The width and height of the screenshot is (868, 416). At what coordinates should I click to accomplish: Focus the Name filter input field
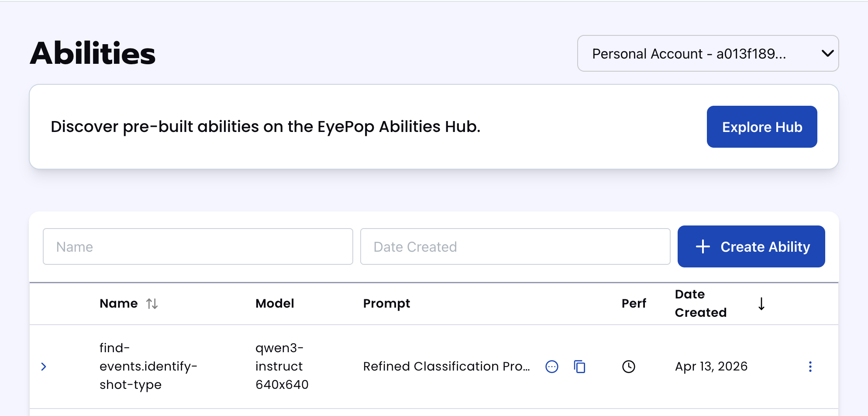click(198, 247)
